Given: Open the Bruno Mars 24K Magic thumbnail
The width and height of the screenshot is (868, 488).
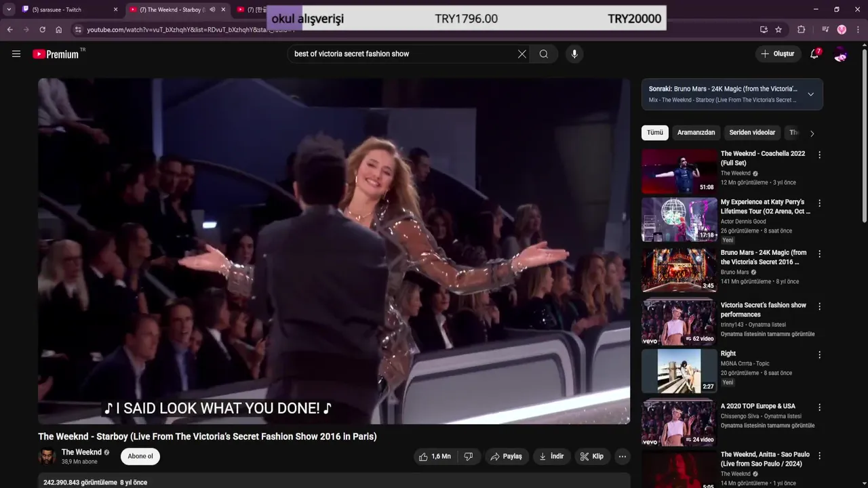Looking at the screenshot, I should click(679, 270).
